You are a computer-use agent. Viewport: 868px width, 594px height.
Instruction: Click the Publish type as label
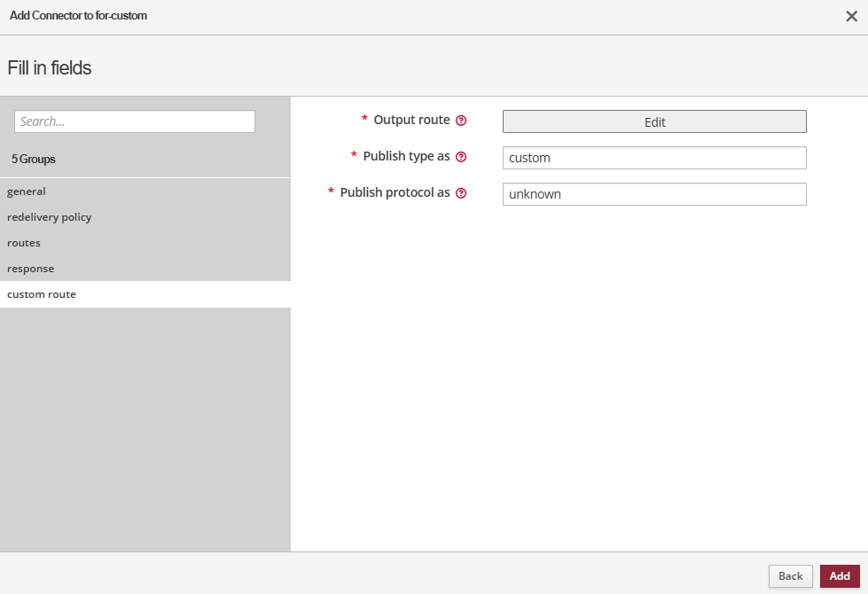(x=406, y=156)
